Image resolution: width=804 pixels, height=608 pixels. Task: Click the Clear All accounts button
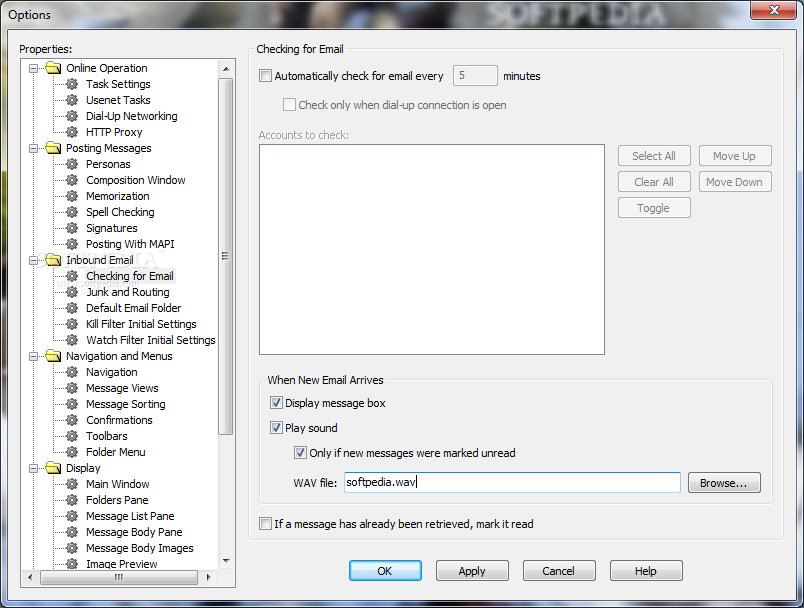click(654, 182)
